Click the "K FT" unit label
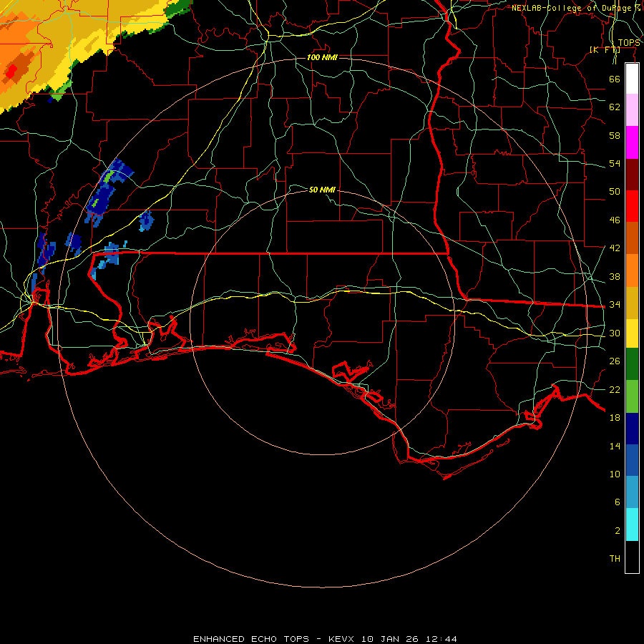This screenshot has height=644, width=644. pos(605,49)
